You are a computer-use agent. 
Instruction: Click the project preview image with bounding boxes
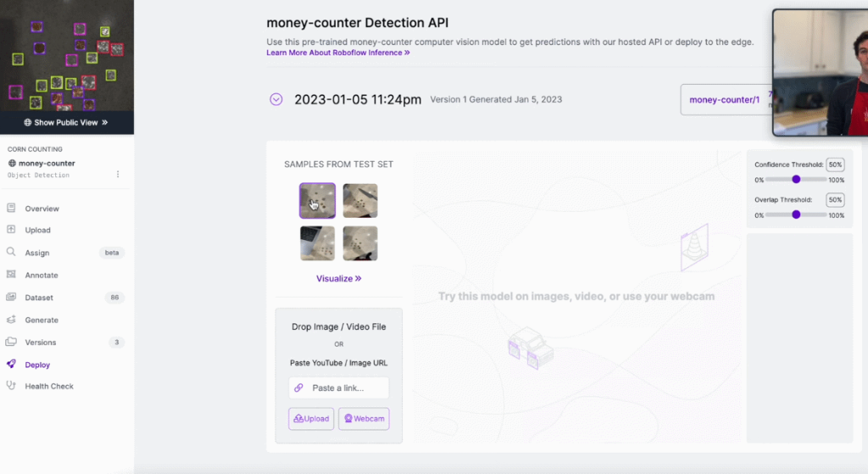tap(66, 55)
